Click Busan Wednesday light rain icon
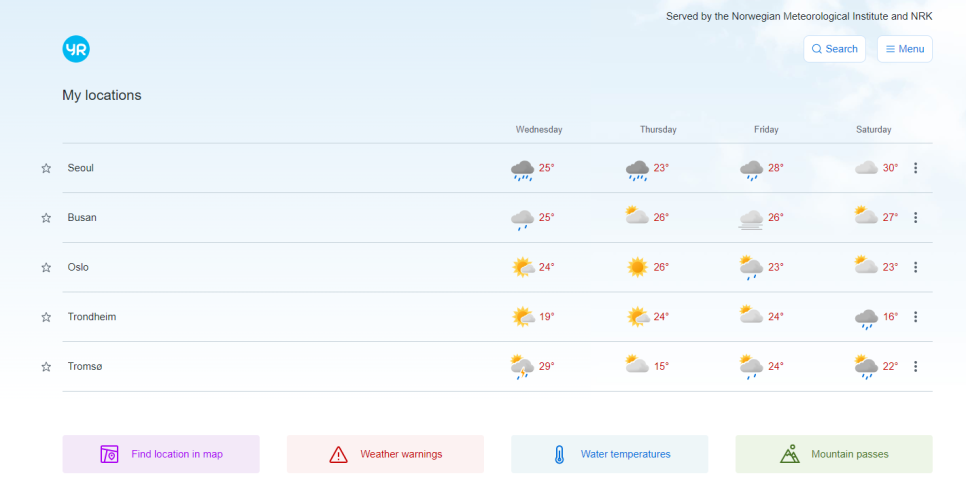Viewport: 966px width, 499px height. (522, 219)
